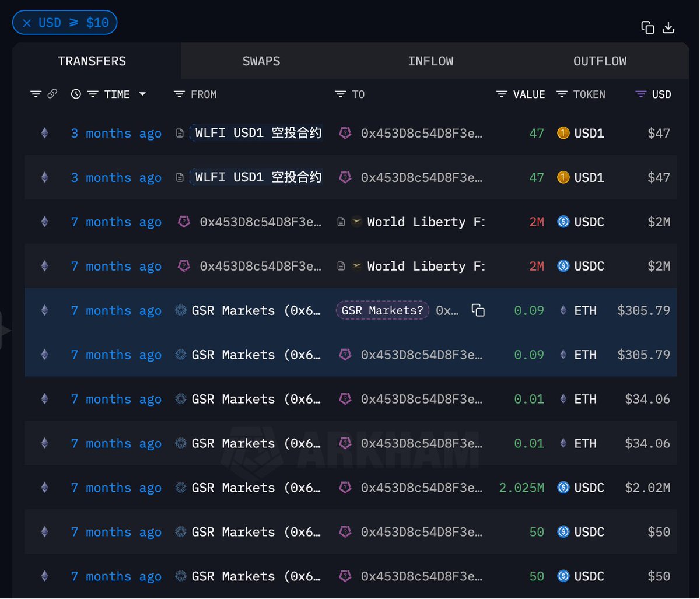Copy address next to GSR Markets? tag
This screenshot has width=700, height=599.
pyautogui.click(x=478, y=310)
